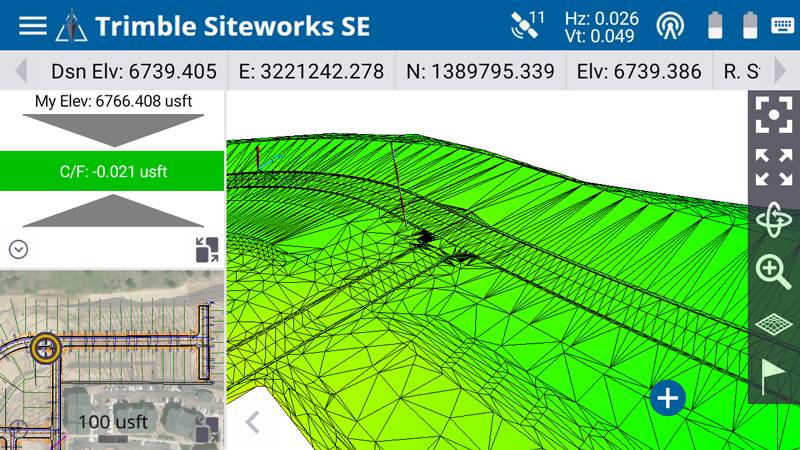The image size is (800, 450).
Task: Select the zoom-in magnifier tool
Action: 773,272
